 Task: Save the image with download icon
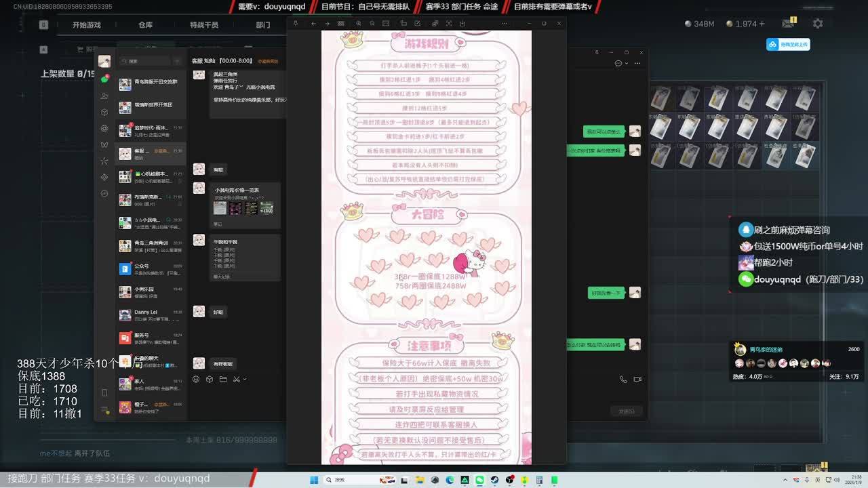pos(462,24)
